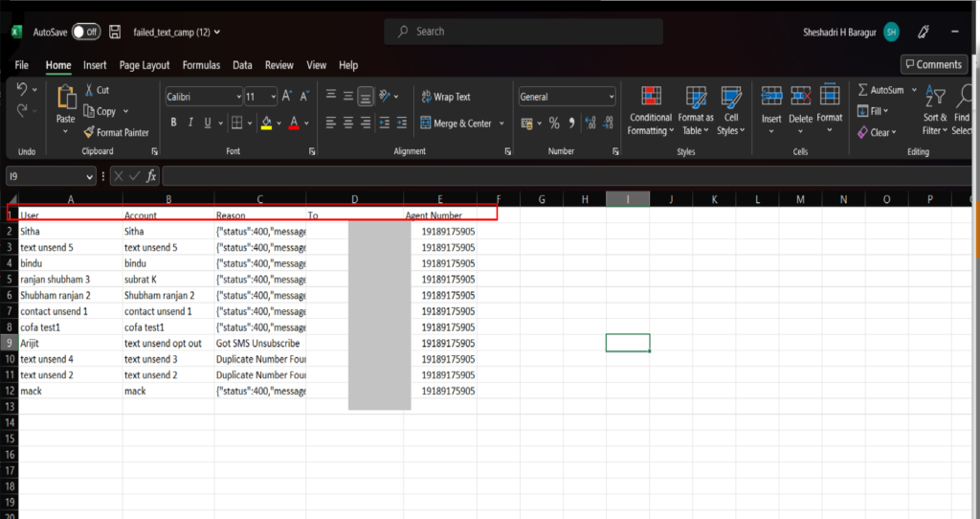Click the Insert Function fx icon
This screenshot has height=519, width=980.
pyautogui.click(x=151, y=176)
